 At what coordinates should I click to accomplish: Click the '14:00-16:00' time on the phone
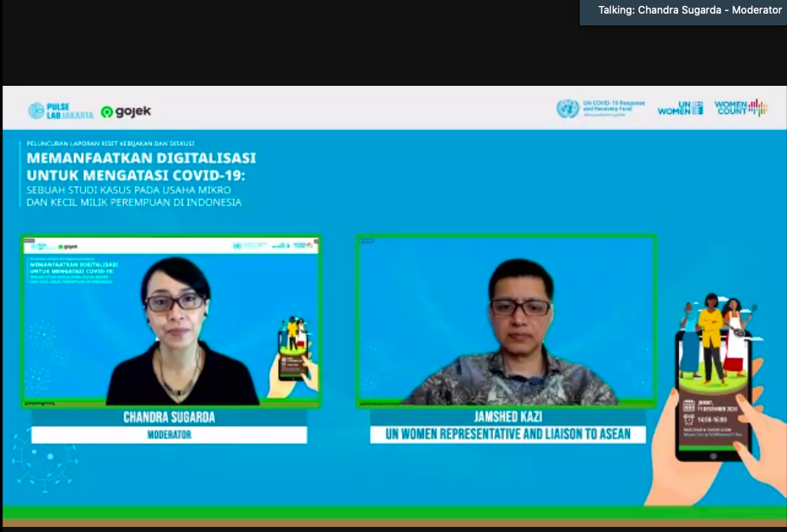711,420
